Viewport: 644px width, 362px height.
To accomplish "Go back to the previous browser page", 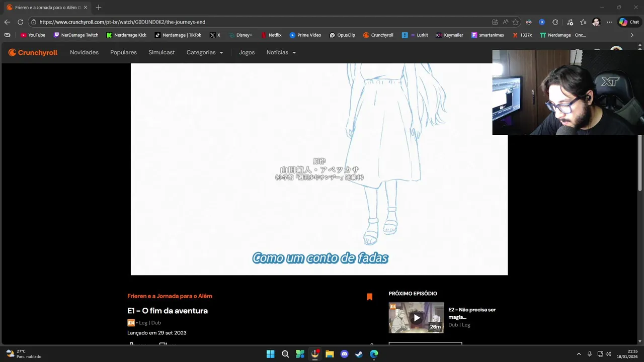I will 7,22.
